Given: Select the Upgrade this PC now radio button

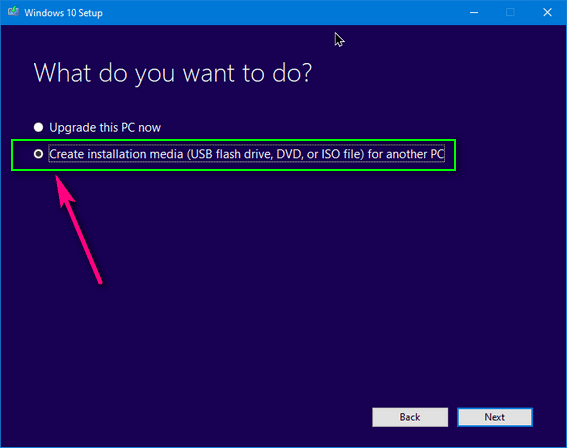Looking at the screenshot, I should click(38, 127).
